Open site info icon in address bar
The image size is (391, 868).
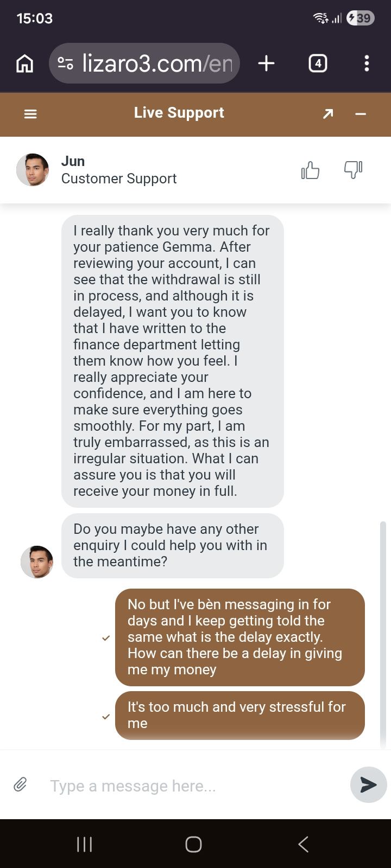66,63
